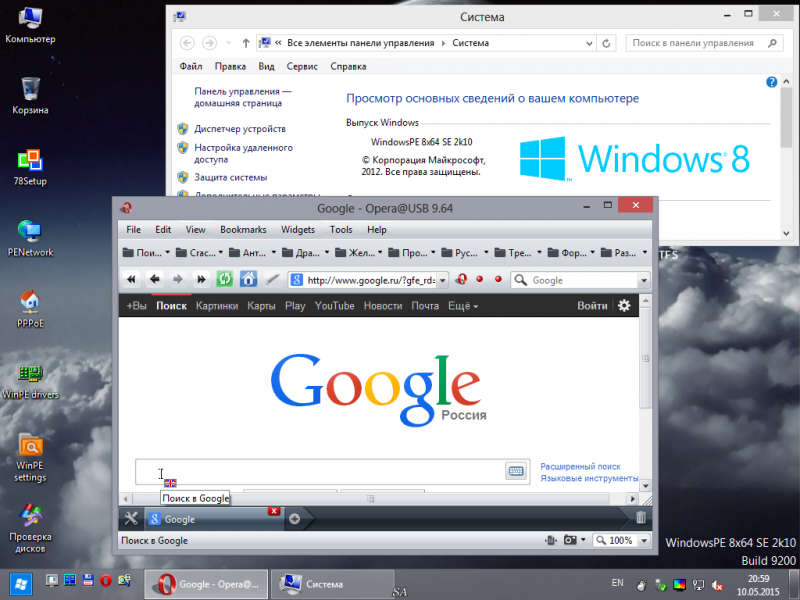Click fit-to-width icon in Opera status bar
800x600 pixels.
(x=551, y=540)
